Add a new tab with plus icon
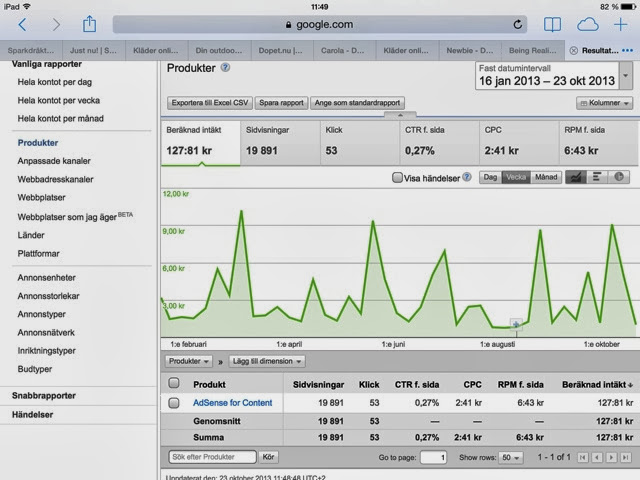Screen dimensions: 640x480 pos(621,24)
